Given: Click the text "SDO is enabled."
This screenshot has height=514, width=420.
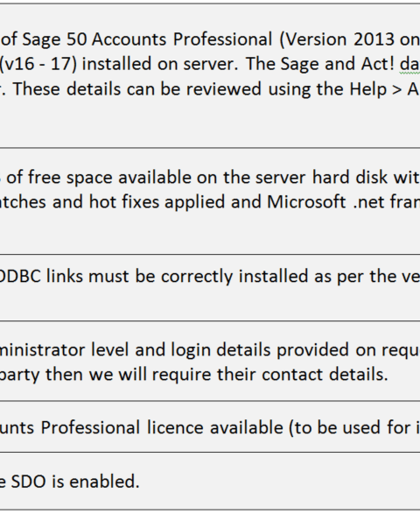Looking at the screenshot, I should pos(75,482).
